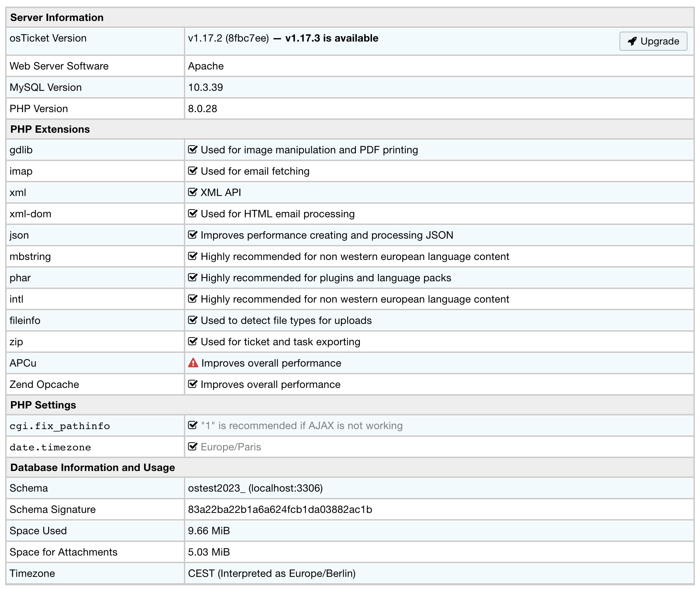Click the red warning icon beside APCu

[x=193, y=363]
